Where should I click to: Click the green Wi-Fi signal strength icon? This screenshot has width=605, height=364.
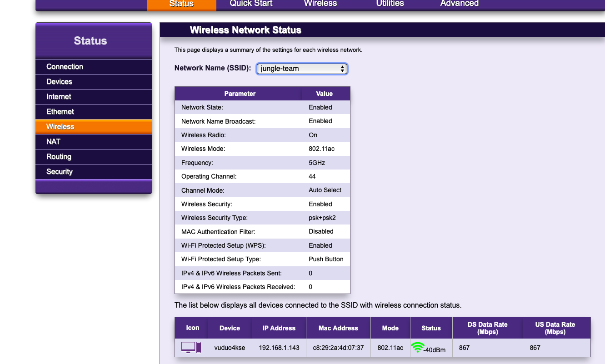click(x=417, y=348)
